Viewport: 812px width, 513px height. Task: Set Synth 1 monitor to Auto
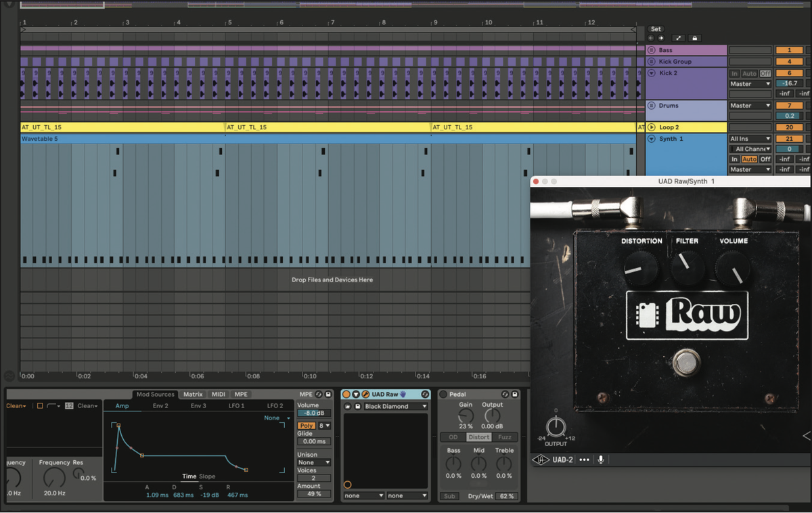749,159
